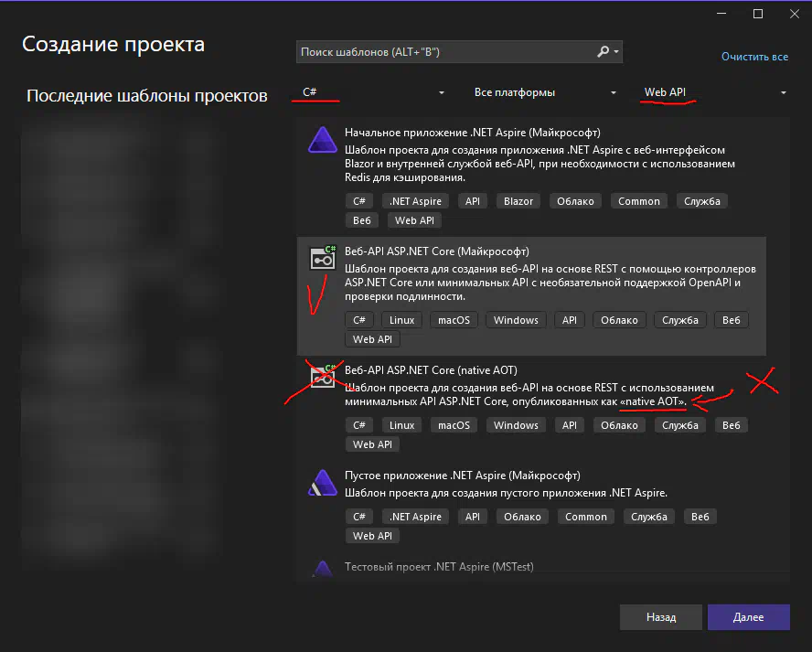Click '.NET Aspire' tag in starter template
The height and width of the screenshot is (652, 812).
[x=415, y=201]
